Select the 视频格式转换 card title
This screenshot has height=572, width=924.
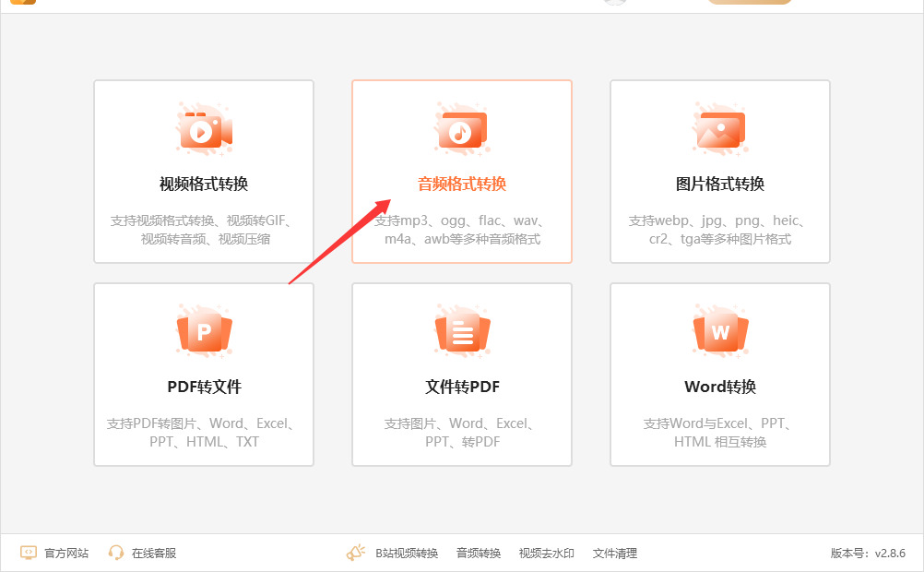point(204,184)
